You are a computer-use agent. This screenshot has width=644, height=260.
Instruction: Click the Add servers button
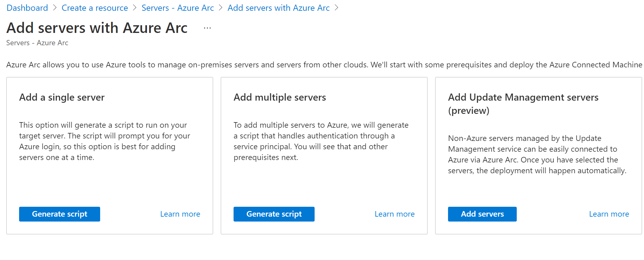482,214
